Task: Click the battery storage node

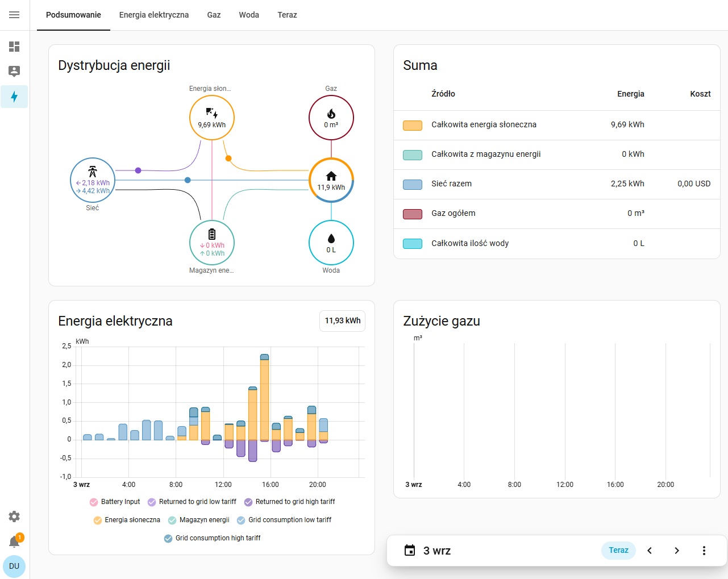Action: pyautogui.click(x=212, y=243)
